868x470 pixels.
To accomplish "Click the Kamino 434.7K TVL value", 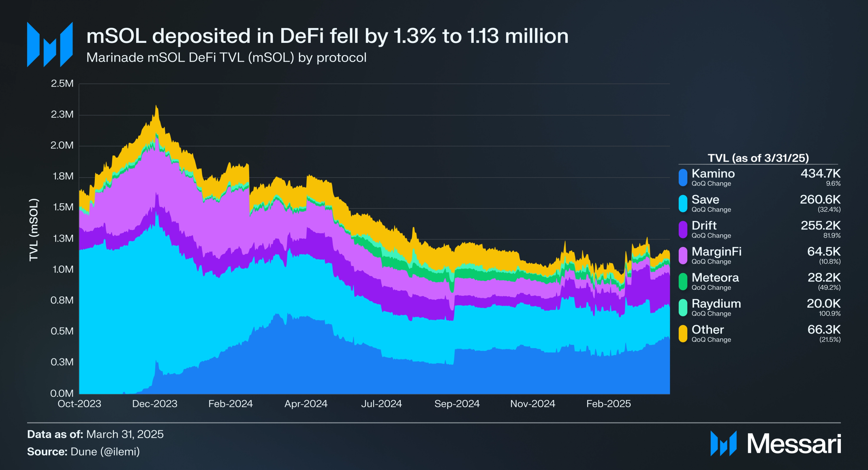I will 821,174.
